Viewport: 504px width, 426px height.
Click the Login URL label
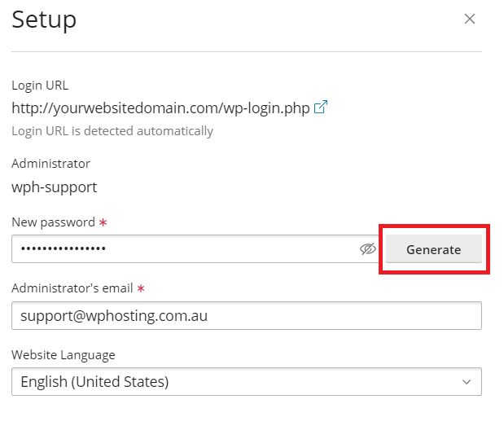pyautogui.click(x=40, y=85)
